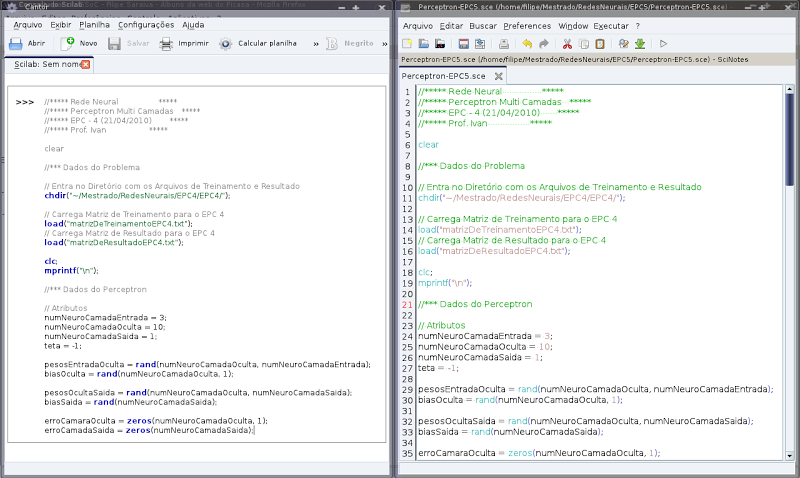Click the scissors cut icon
The image size is (800, 478).
click(x=567, y=44)
